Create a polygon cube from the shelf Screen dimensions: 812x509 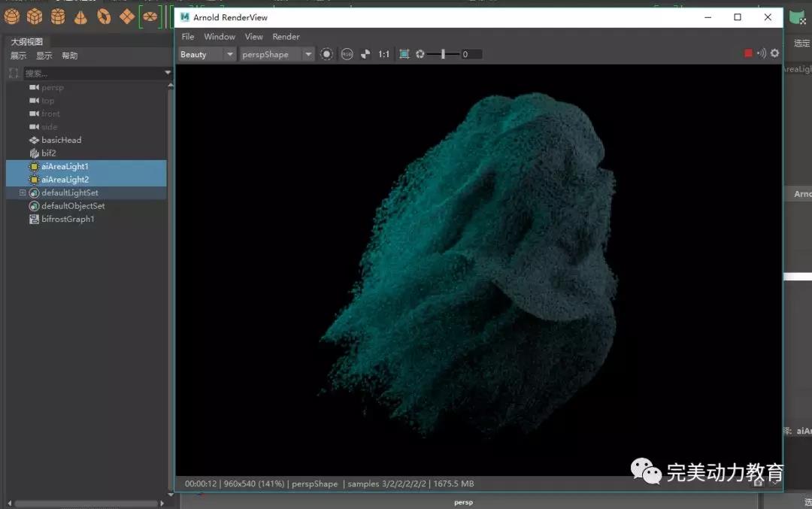[35, 16]
